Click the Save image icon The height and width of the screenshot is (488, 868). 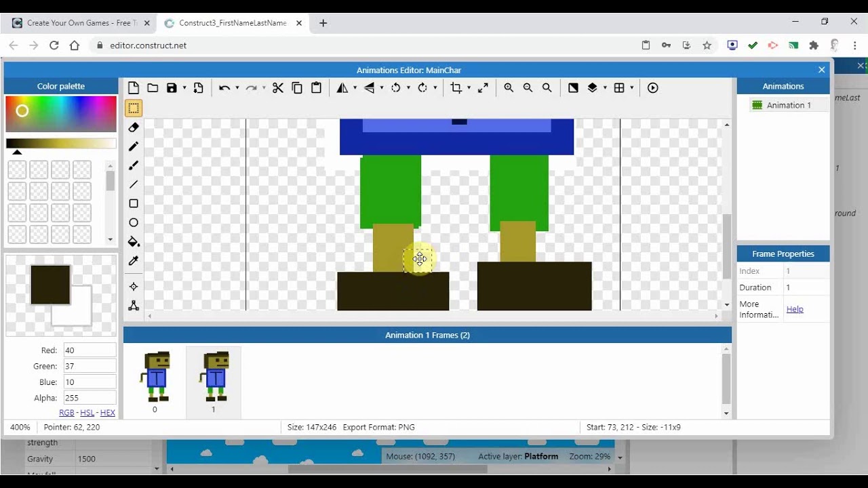pyautogui.click(x=172, y=88)
